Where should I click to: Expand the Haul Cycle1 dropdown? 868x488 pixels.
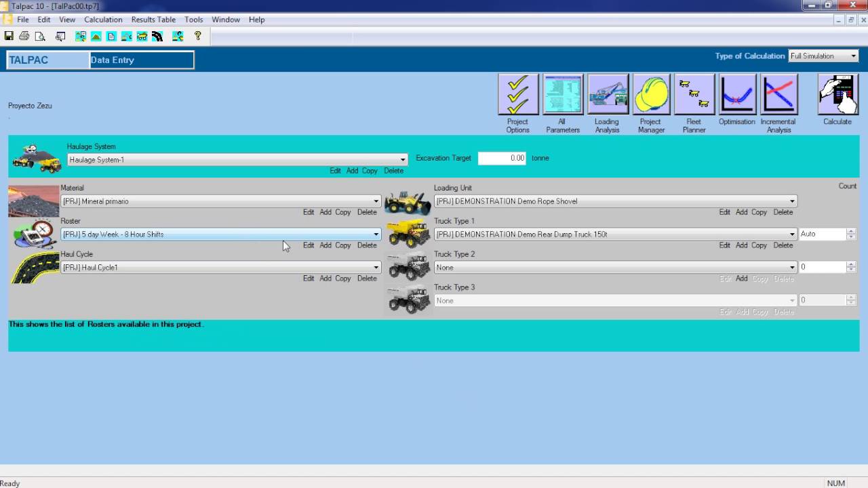(376, 268)
